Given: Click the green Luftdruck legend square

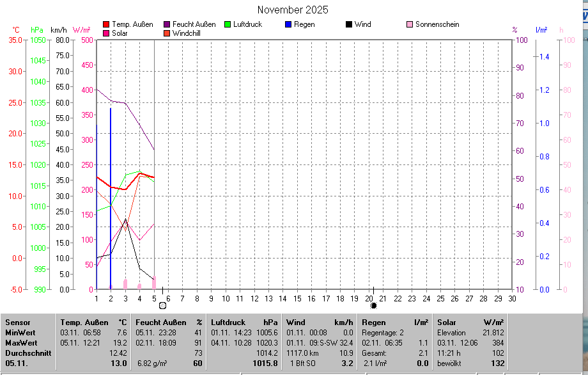Looking at the screenshot, I should pyautogui.click(x=228, y=24).
